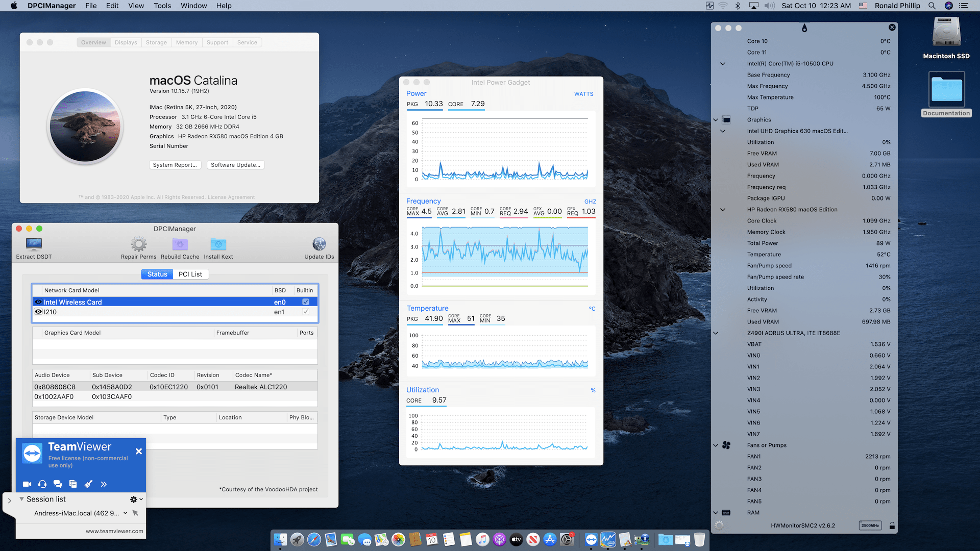
Task: Click TeamViewer video call icon
Action: click(27, 484)
